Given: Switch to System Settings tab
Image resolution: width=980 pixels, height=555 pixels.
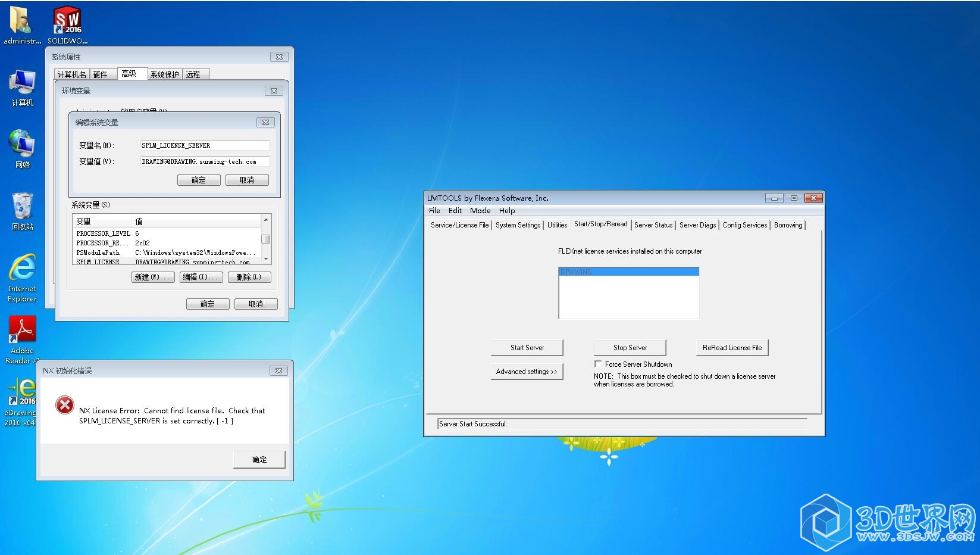Looking at the screenshot, I should coord(518,225).
